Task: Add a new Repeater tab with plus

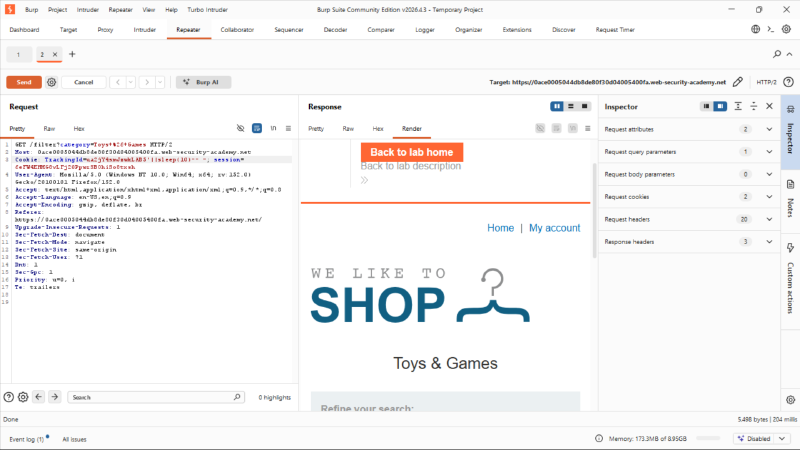Action: tap(72, 54)
